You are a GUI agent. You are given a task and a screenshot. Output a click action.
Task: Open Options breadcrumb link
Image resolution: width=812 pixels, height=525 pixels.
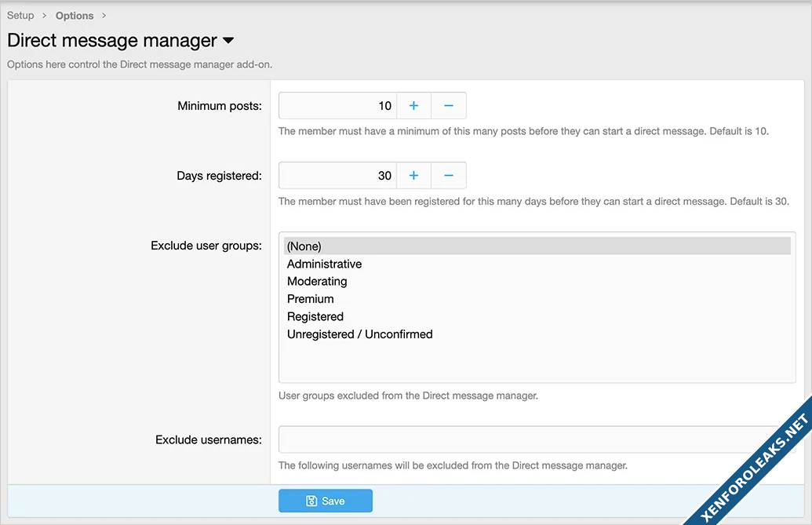coord(75,16)
